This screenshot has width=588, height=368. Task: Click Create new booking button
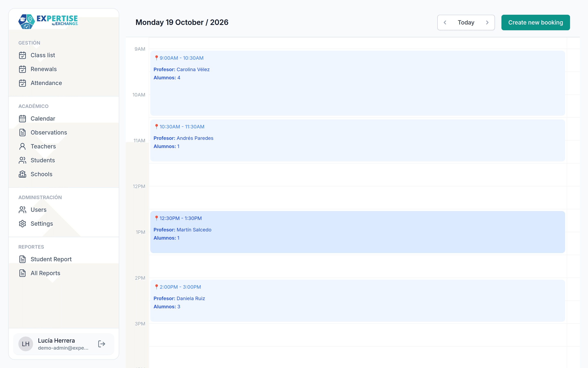coord(536,22)
